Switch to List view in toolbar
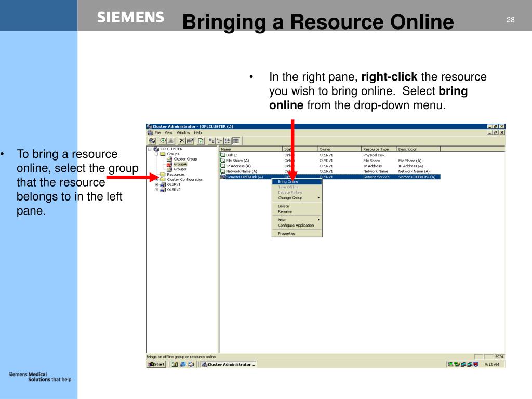532x399 pixels. [x=228, y=141]
